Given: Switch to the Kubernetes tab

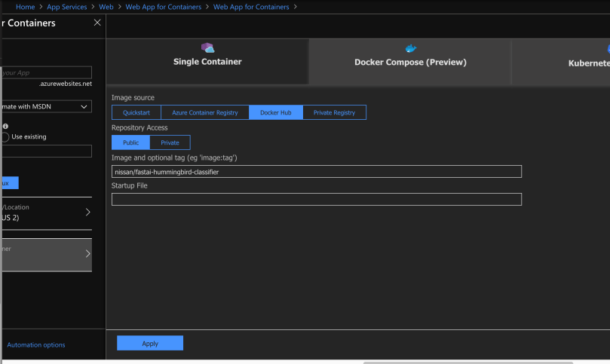Looking at the screenshot, I should coord(588,63).
